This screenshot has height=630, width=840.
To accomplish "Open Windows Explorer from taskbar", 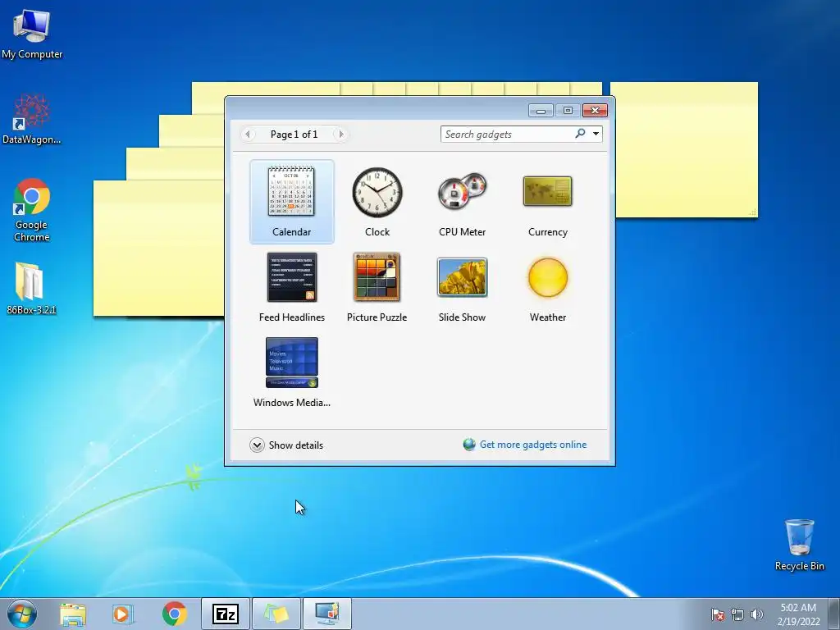I will (x=72, y=614).
